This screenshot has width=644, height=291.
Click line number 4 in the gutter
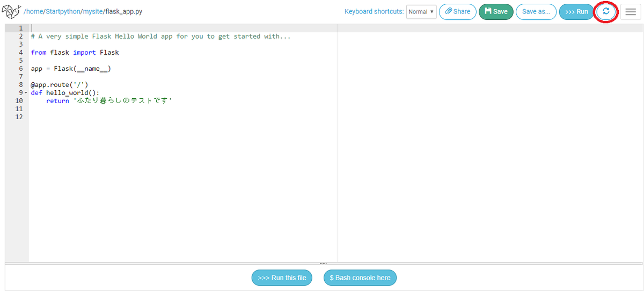coord(21,52)
